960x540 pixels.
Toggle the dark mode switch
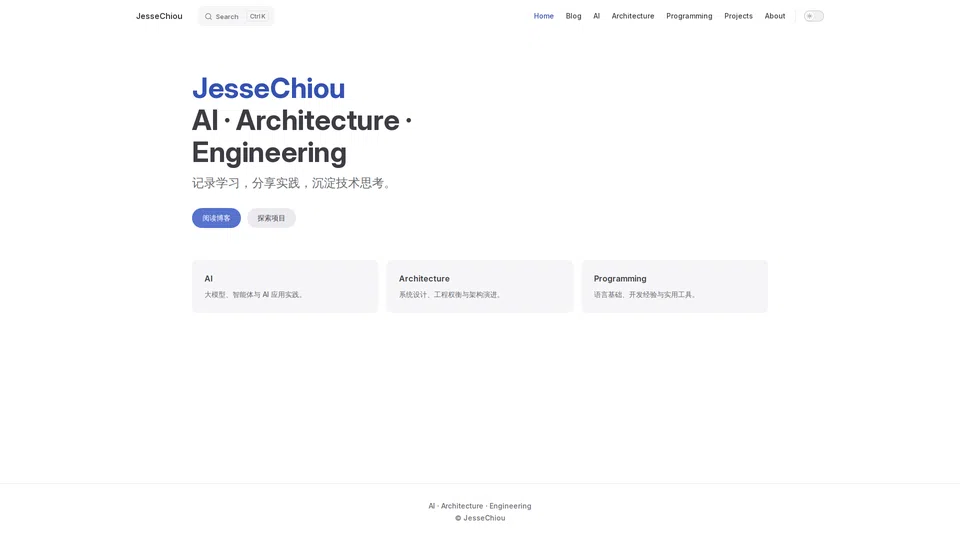coord(814,16)
